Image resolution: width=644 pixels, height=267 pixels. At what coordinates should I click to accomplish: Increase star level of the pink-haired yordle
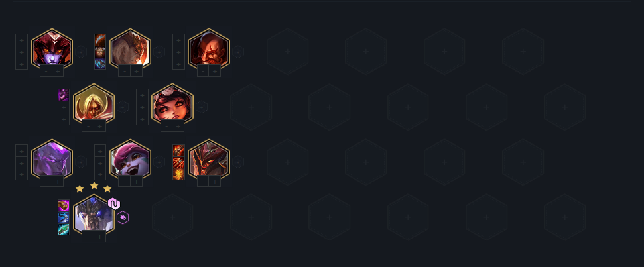(x=137, y=182)
